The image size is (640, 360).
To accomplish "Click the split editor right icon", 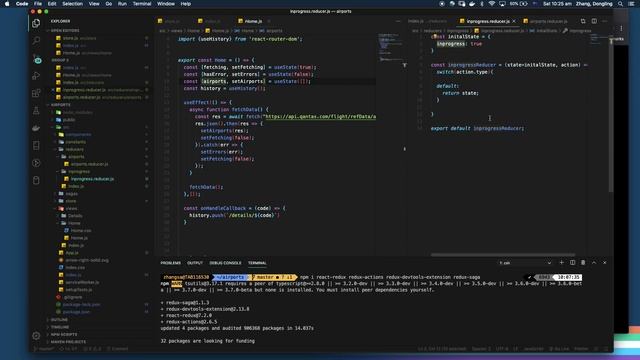I will tap(594, 21).
